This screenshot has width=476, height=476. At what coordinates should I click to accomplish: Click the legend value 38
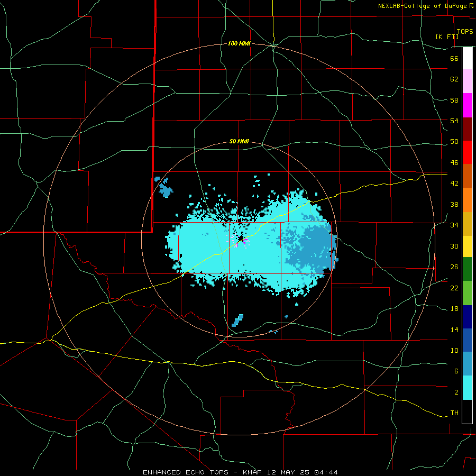pyautogui.click(x=454, y=204)
